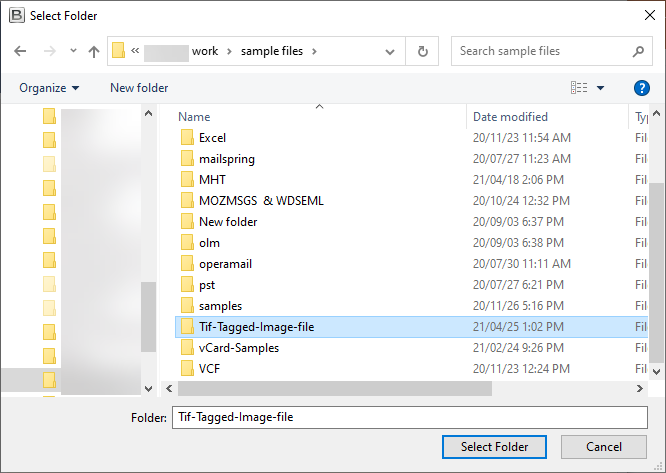Click the 'operamail' folder name
Image resolution: width=666 pixels, height=473 pixels.
(226, 264)
